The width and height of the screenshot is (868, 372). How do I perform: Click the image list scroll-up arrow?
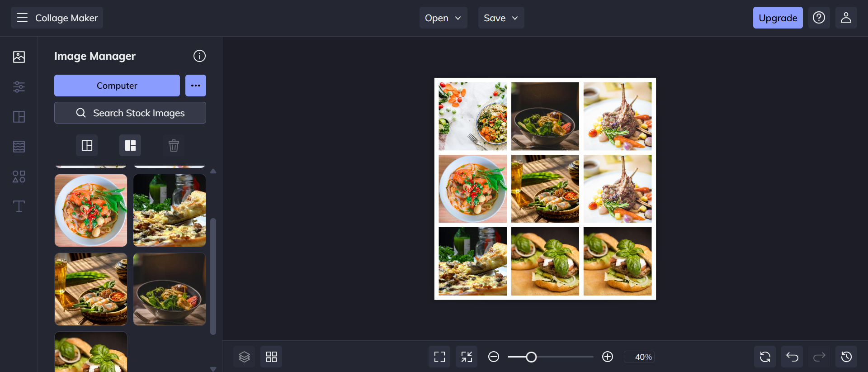[x=213, y=171]
